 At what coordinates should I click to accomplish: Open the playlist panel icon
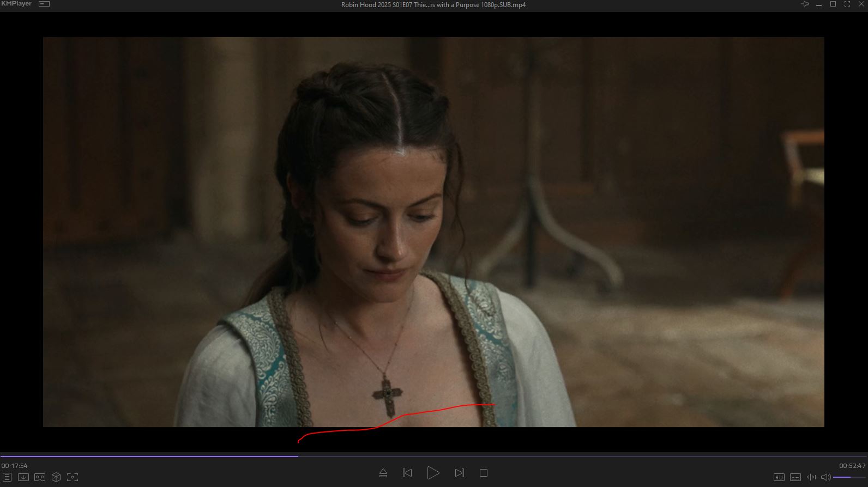[7, 477]
